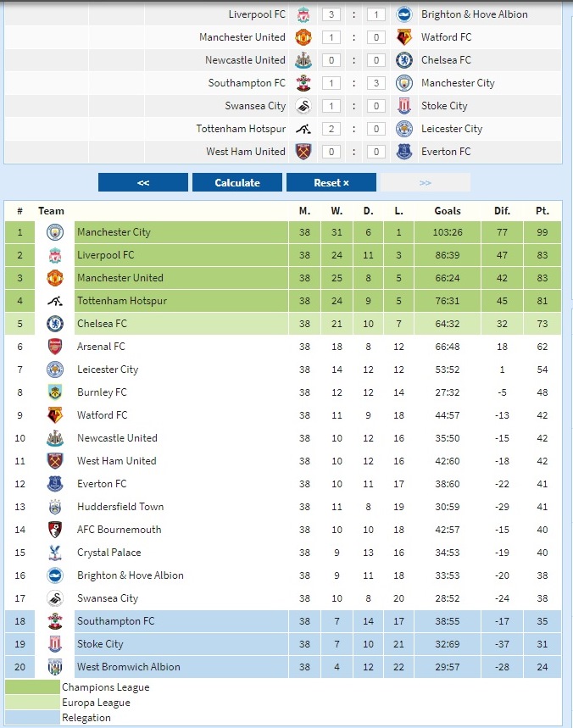This screenshot has height=728, width=573.
Task: Click the Burnley FC crest in the standings
Action: 55,392
